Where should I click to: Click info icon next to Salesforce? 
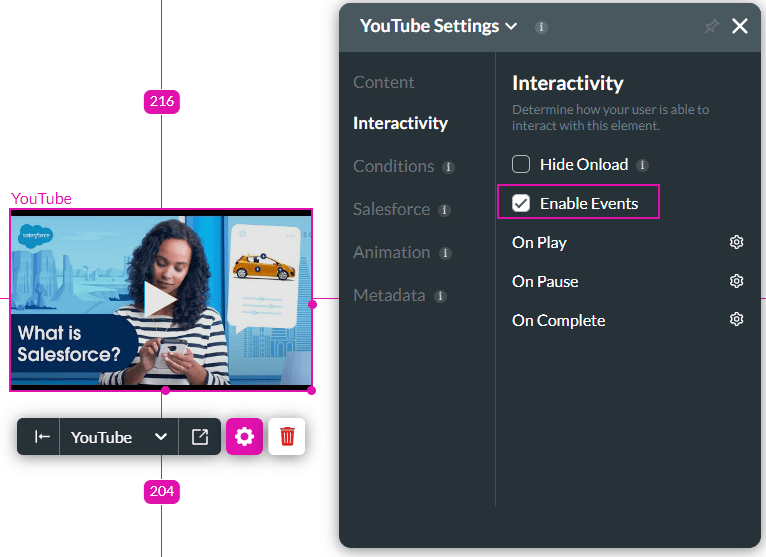444,210
